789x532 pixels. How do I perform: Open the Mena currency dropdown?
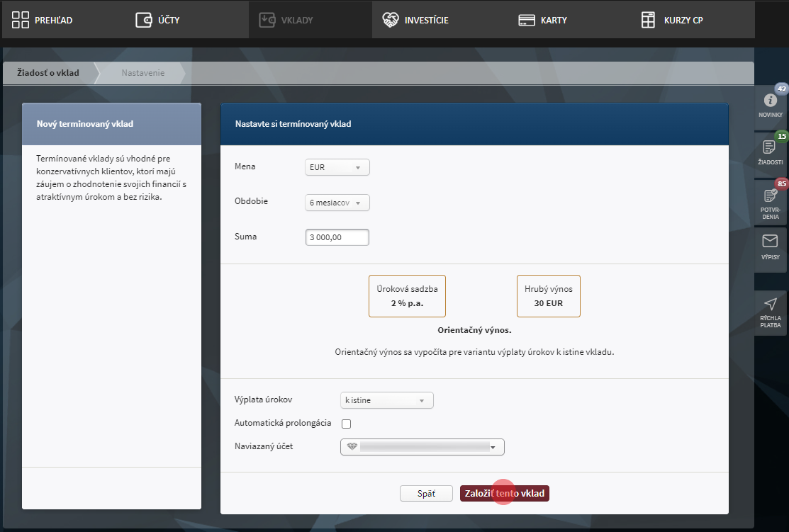click(337, 168)
